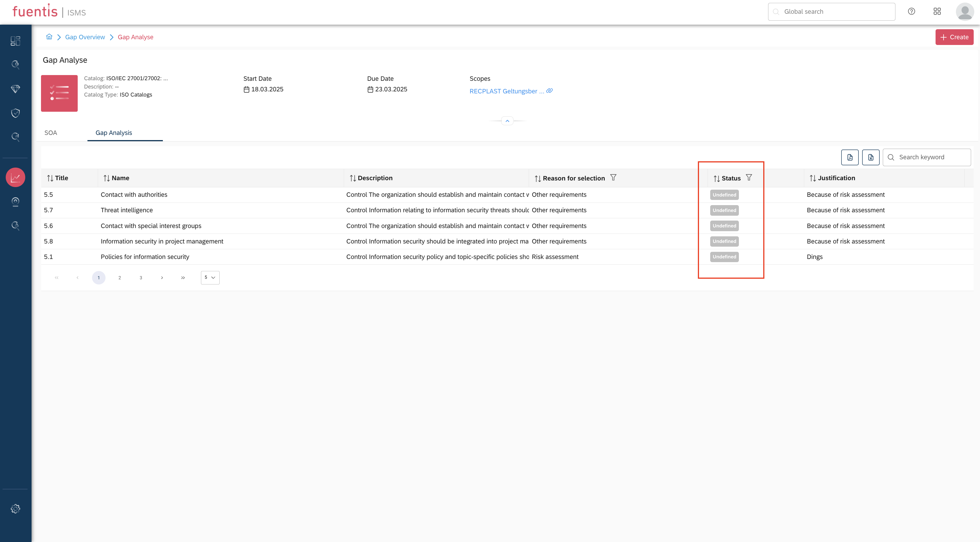
Task: Open the Reason for selection filter
Action: click(613, 178)
